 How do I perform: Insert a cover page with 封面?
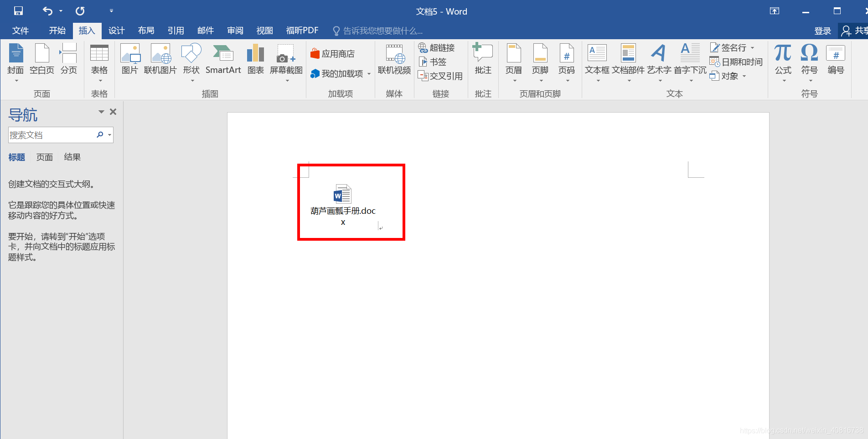[15, 63]
